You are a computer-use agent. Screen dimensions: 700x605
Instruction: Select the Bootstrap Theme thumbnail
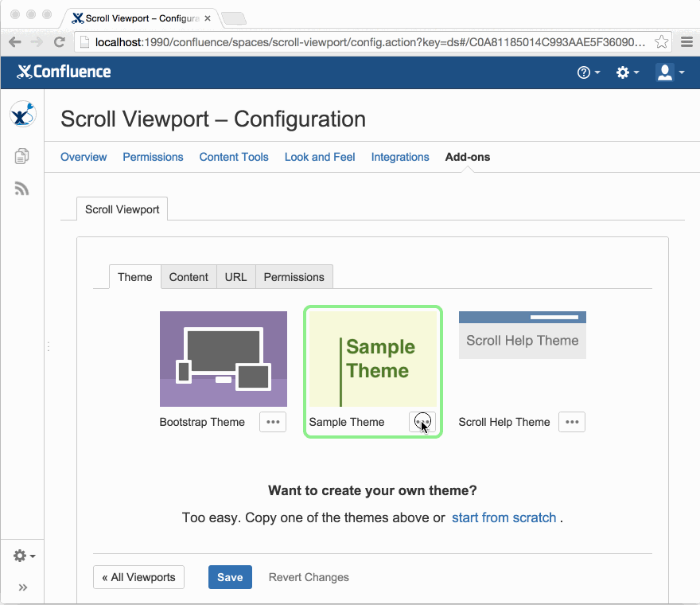click(x=224, y=358)
